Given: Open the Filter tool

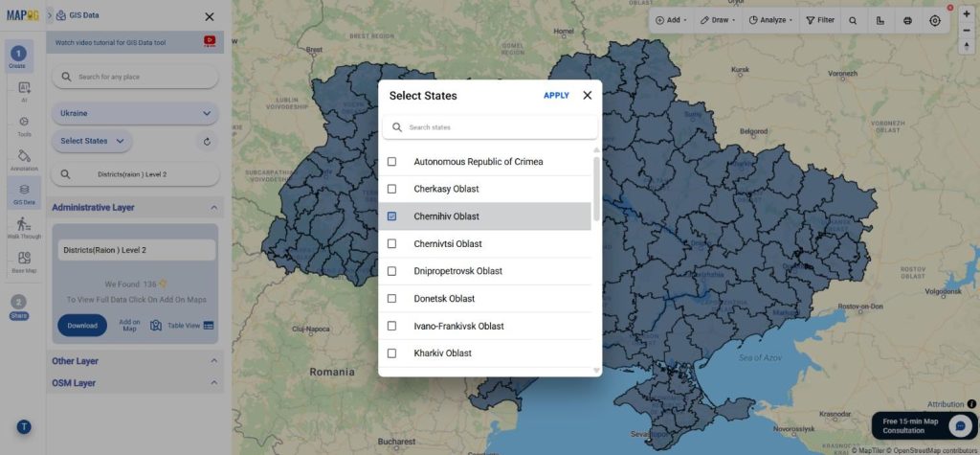Looking at the screenshot, I should 820,20.
